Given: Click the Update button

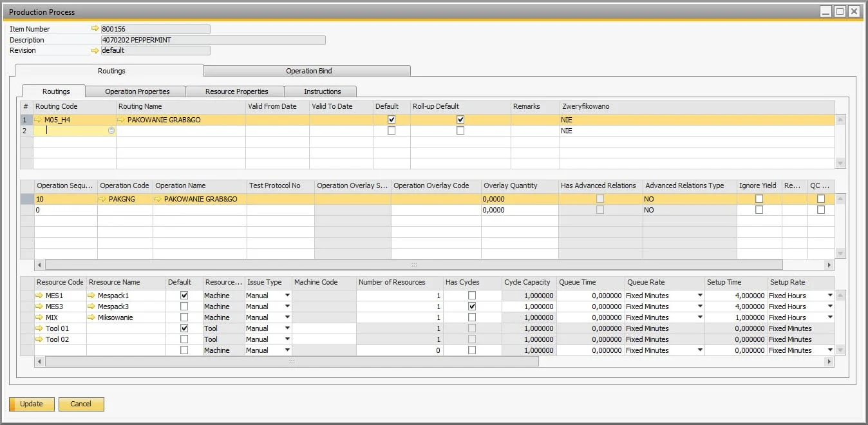Looking at the screenshot, I should click(x=31, y=404).
